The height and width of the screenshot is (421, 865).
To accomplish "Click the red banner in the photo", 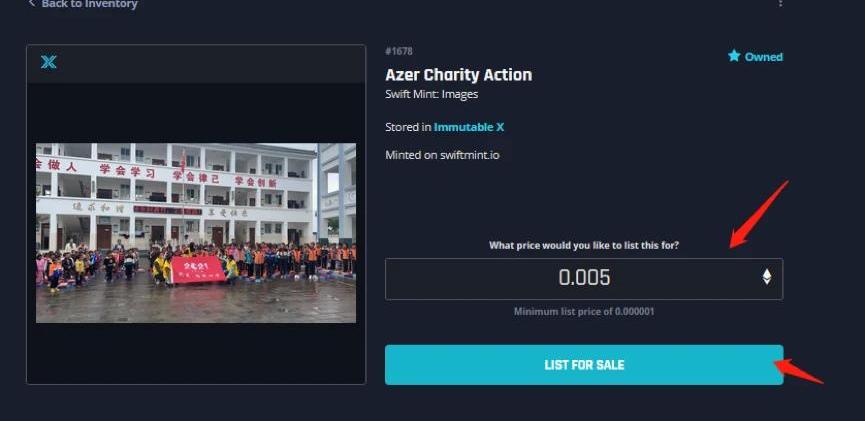I will [x=198, y=268].
